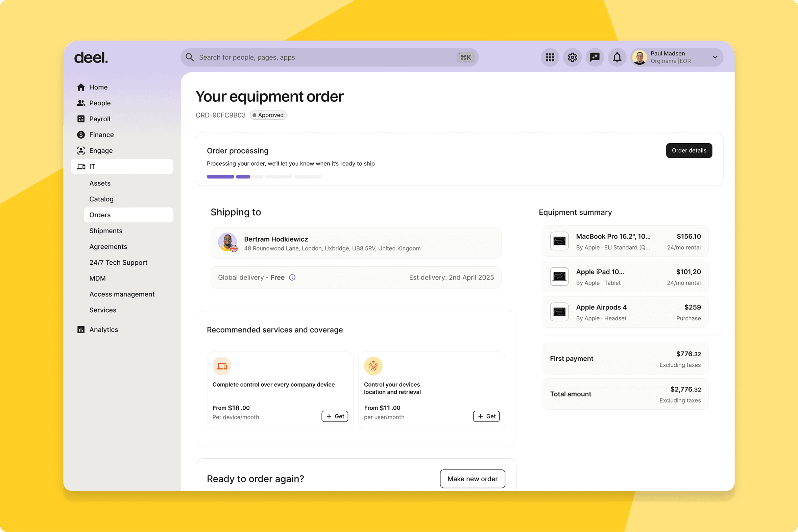
Task: Open People section
Action: click(122, 103)
